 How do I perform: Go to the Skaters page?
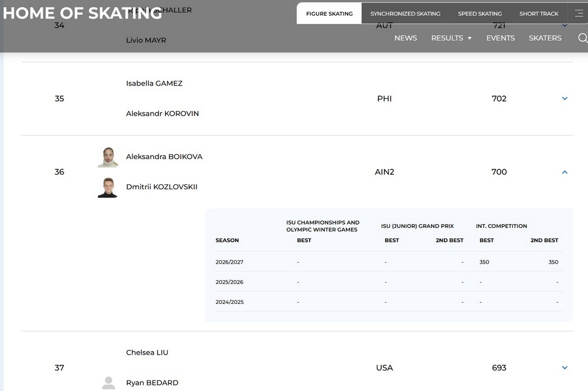545,38
